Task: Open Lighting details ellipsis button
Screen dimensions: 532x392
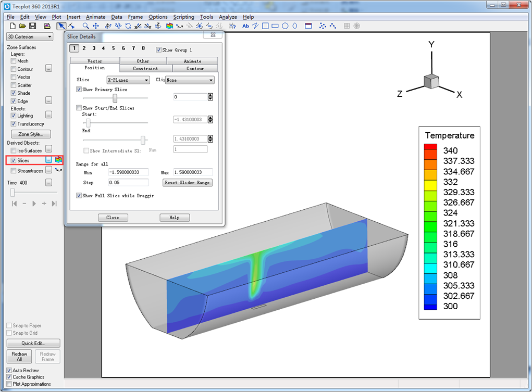Action: pos(49,115)
